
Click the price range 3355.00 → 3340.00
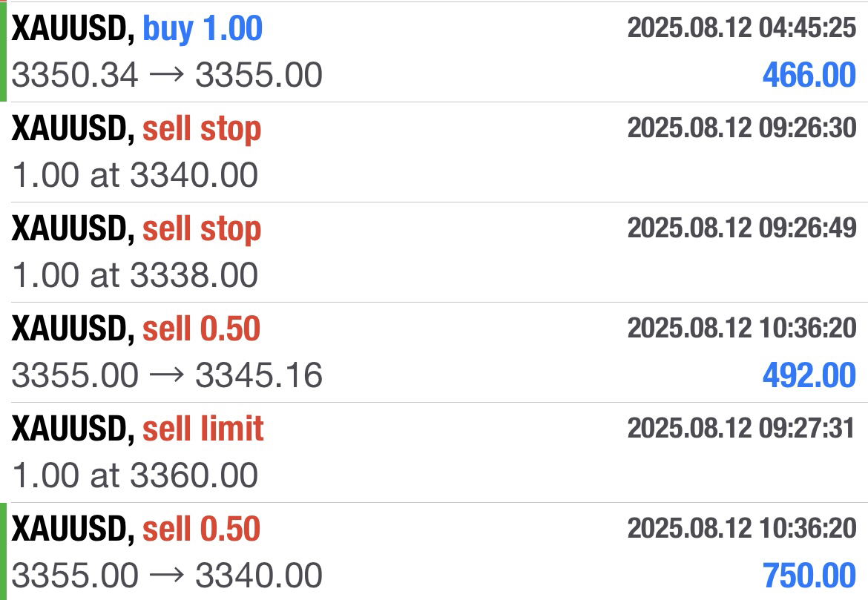(x=167, y=576)
